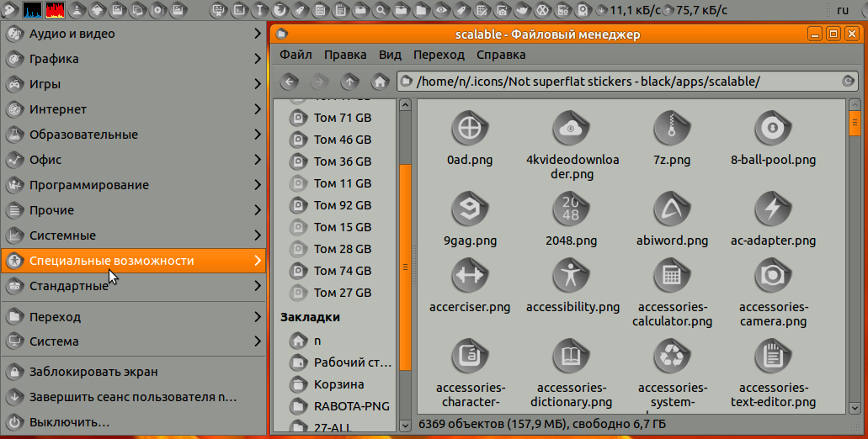Open the Правка menu
This screenshot has height=439, width=868.
tap(345, 55)
